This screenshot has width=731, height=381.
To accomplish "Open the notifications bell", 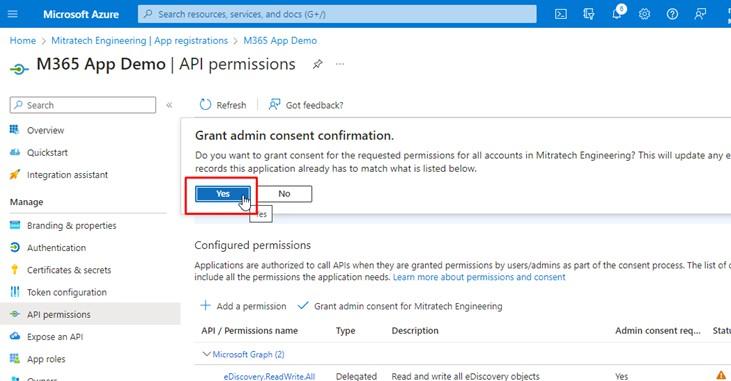I will (x=617, y=13).
